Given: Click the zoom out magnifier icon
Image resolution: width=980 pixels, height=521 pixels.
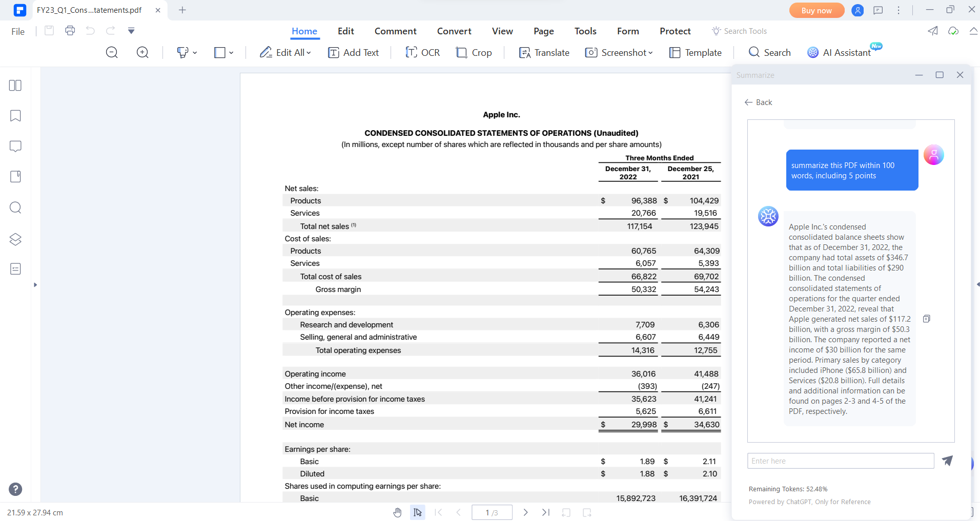Looking at the screenshot, I should 112,52.
